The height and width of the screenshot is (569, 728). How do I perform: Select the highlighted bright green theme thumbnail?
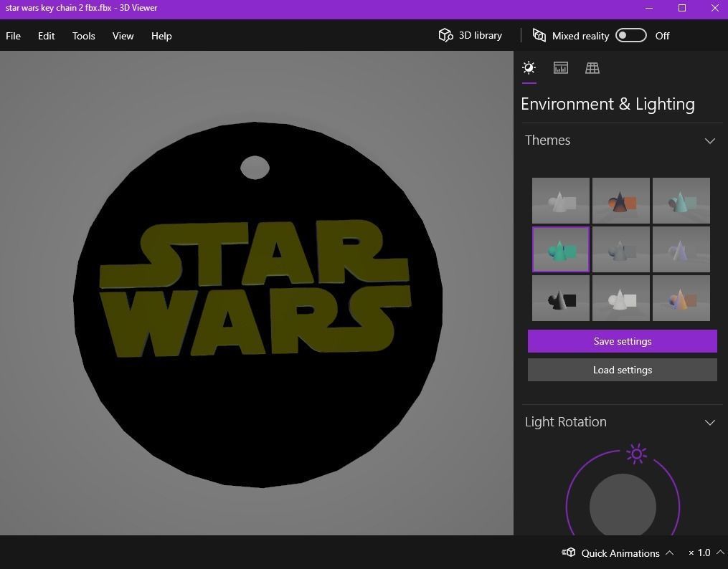click(560, 249)
